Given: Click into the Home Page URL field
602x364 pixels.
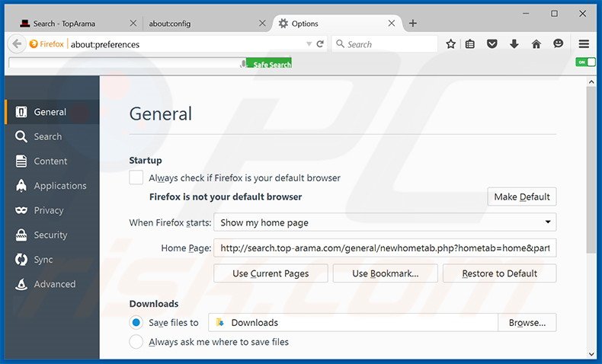Looking at the screenshot, I should (385, 248).
